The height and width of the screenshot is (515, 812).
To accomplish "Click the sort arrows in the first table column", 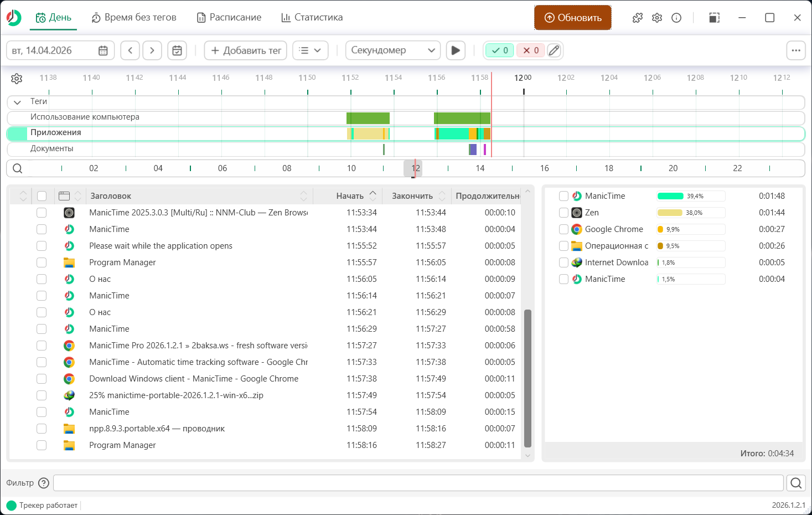I will pyautogui.click(x=23, y=196).
